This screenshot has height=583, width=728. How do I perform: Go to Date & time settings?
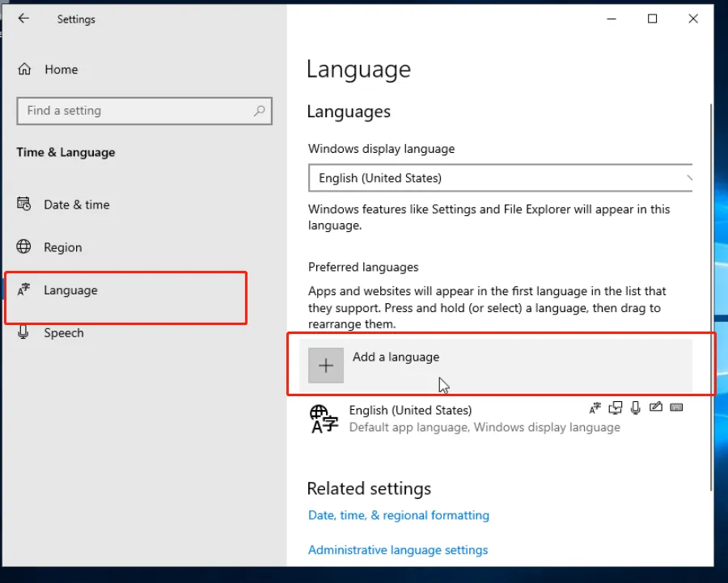click(x=76, y=205)
